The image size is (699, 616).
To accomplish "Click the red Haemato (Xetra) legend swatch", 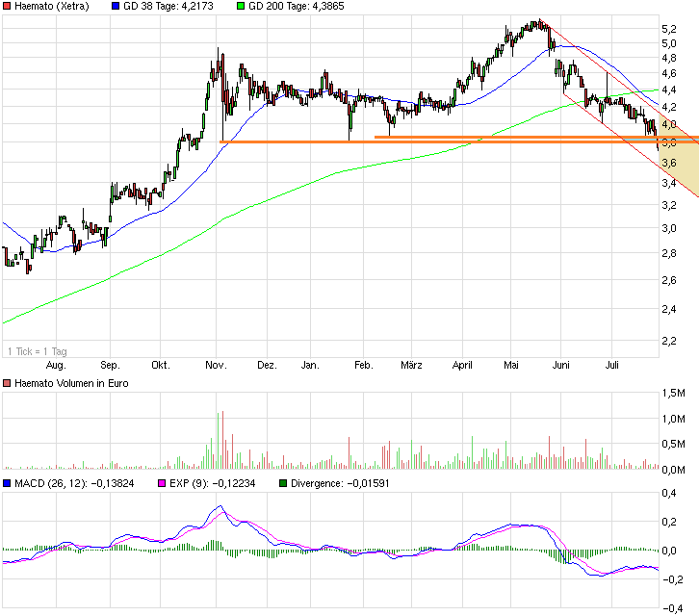I will 8,6.
